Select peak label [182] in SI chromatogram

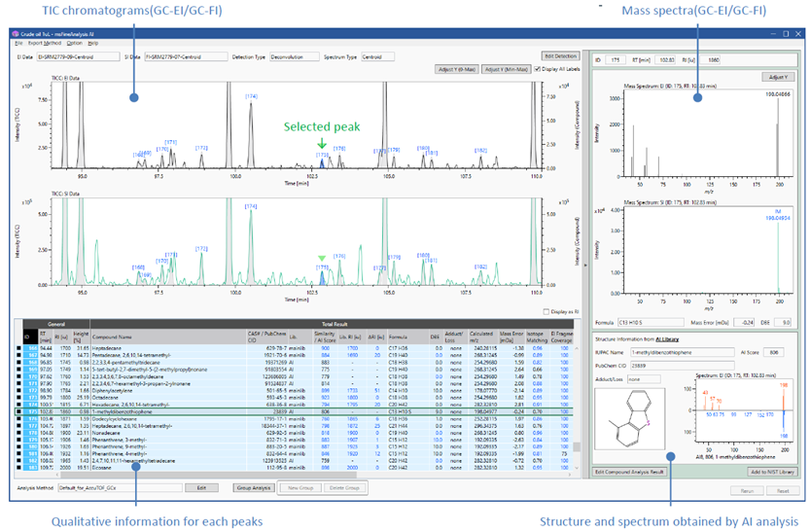[x=481, y=267]
